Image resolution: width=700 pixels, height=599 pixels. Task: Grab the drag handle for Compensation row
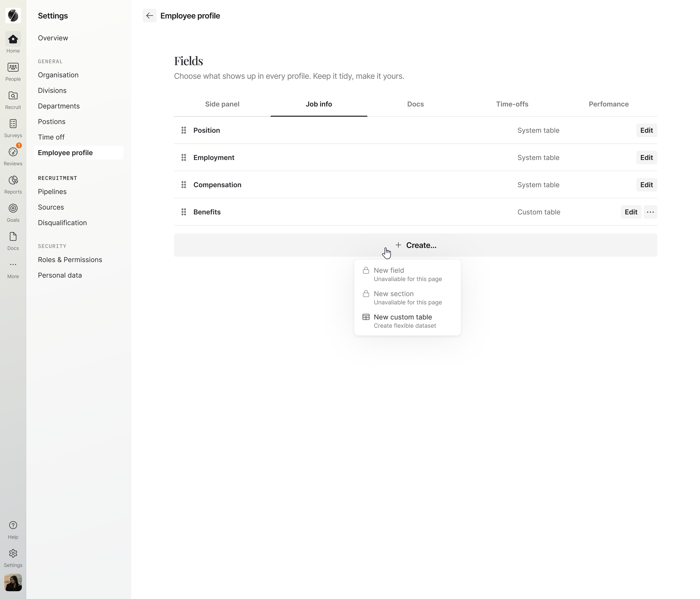click(184, 185)
